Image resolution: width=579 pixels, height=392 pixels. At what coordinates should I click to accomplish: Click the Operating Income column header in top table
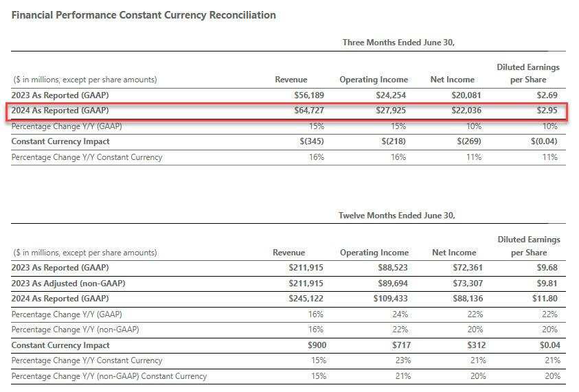click(373, 80)
